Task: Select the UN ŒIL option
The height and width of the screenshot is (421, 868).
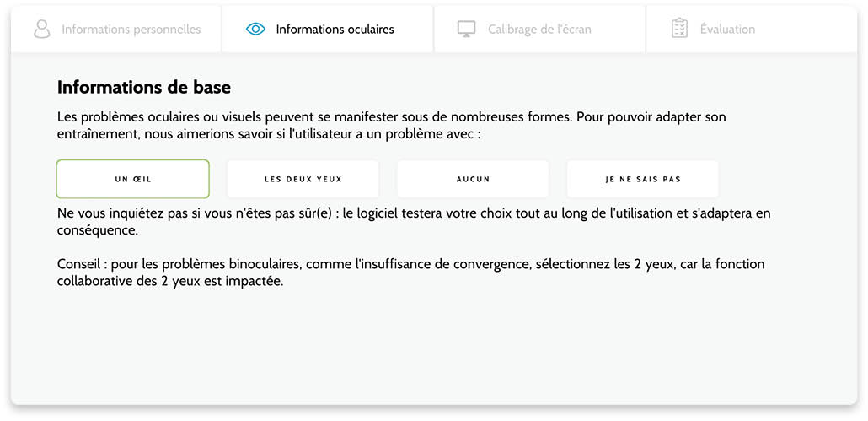Action: pos(133,179)
